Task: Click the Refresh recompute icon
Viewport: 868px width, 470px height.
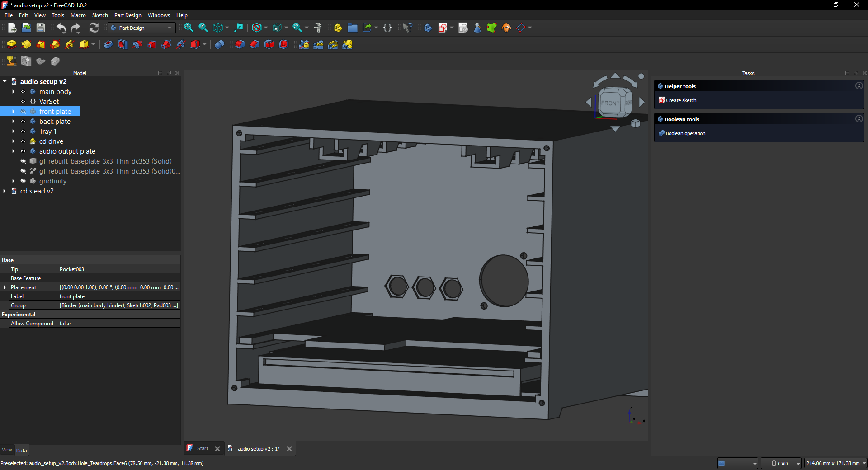Action: click(x=94, y=28)
